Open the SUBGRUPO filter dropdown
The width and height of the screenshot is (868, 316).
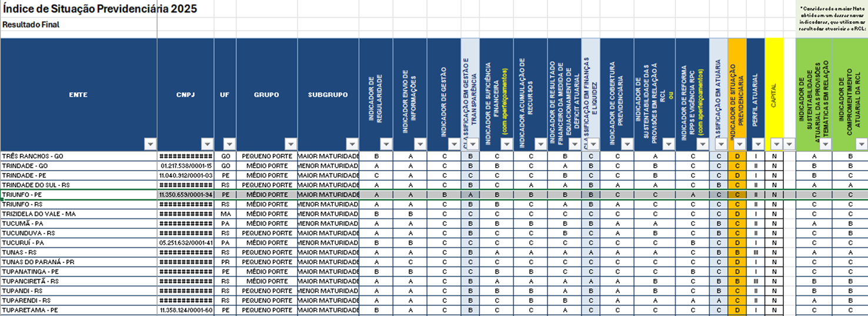[x=352, y=144]
